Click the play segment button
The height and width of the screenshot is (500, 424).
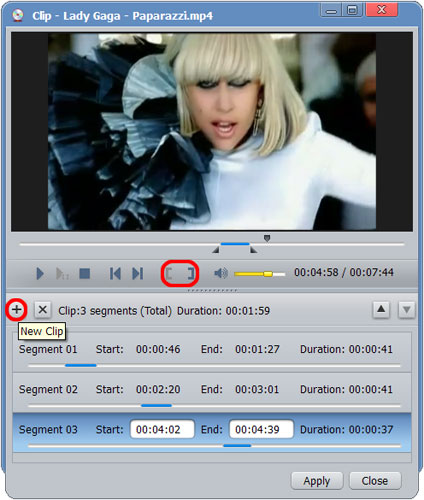(62, 274)
